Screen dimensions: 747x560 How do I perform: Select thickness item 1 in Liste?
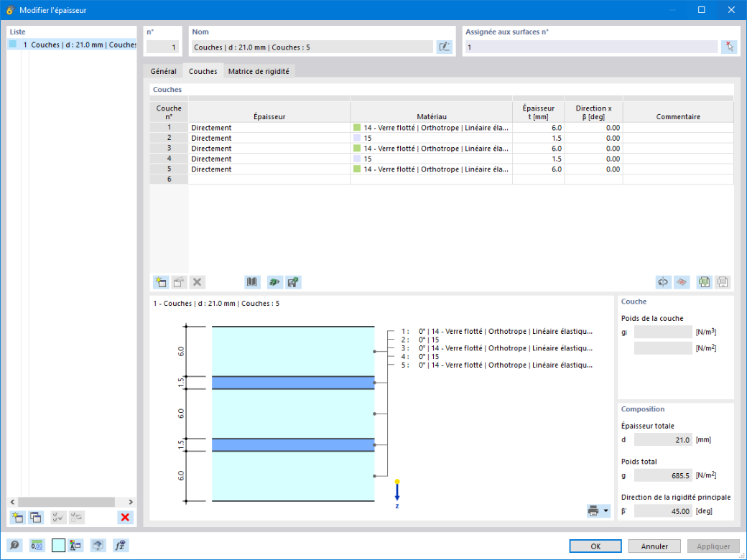[73, 45]
